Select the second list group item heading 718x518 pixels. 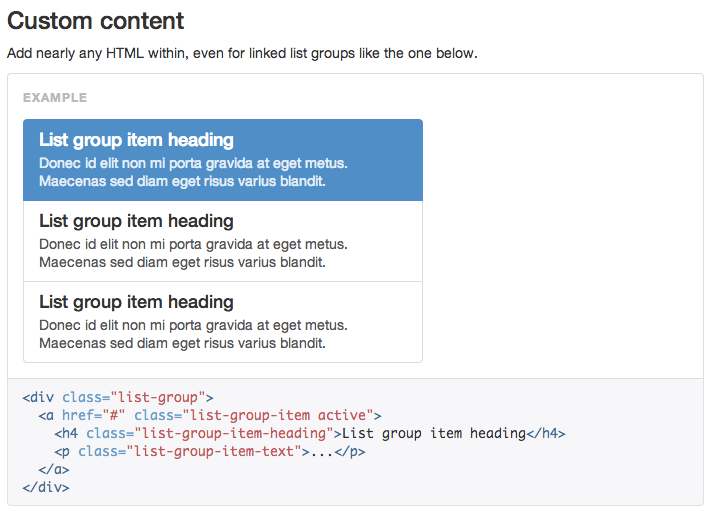(136, 221)
